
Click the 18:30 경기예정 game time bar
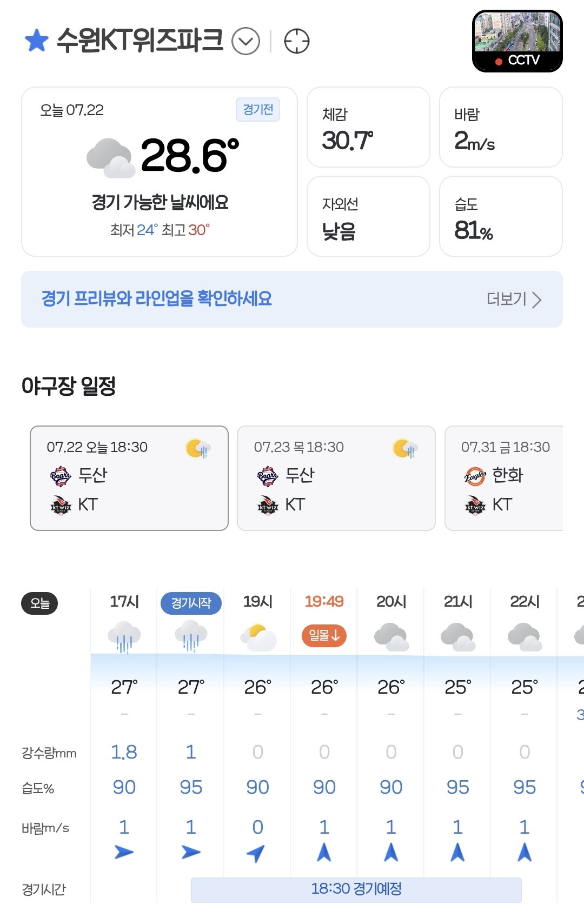pyautogui.click(x=356, y=889)
